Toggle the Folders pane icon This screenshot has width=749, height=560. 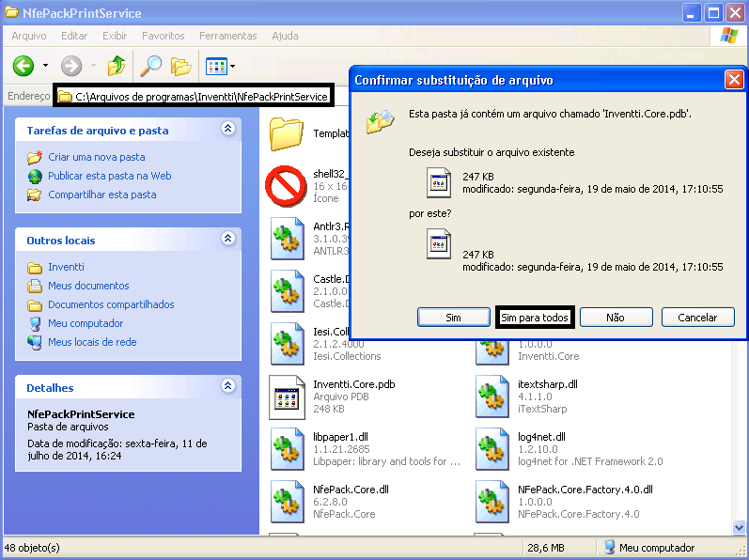coord(180,66)
